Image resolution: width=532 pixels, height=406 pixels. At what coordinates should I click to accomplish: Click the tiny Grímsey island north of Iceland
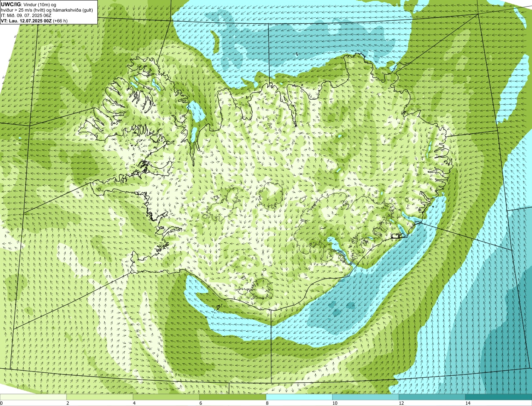[297, 54]
